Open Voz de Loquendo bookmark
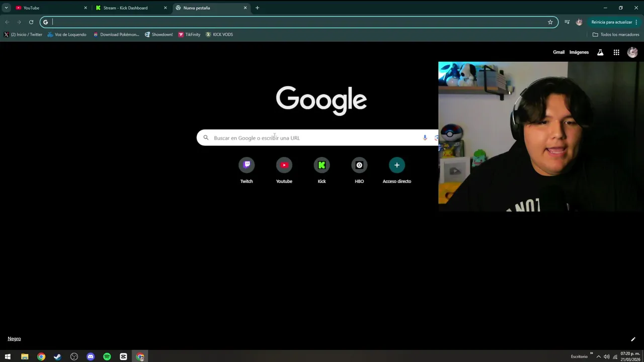Viewport: 644px width, 362px height. (x=67, y=35)
